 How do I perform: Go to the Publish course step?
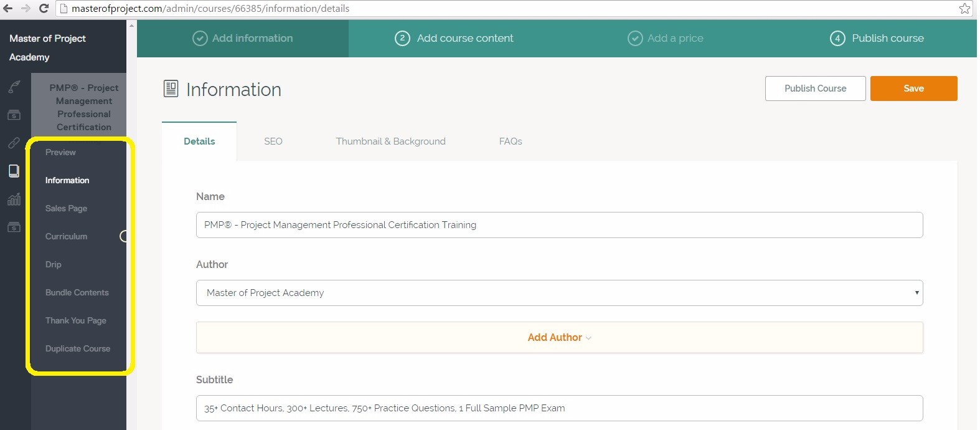point(877,38)
